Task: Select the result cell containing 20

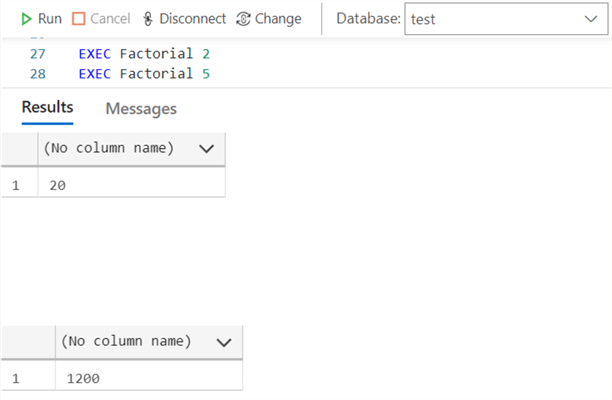Action: pos(130,185)
